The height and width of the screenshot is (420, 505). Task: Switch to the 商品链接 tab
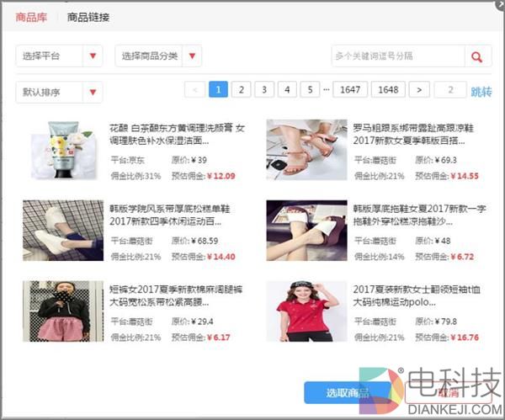pyautogui.click(x=88, y=17)
